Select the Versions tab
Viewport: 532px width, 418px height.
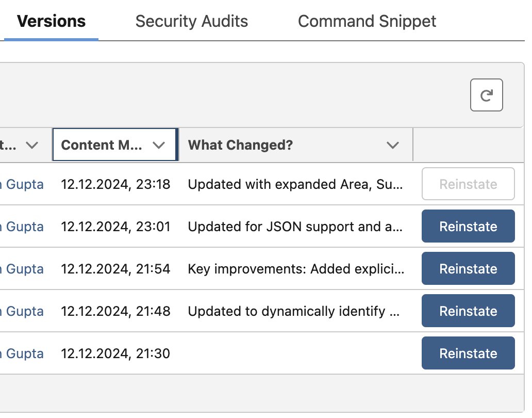coord(51,21)
